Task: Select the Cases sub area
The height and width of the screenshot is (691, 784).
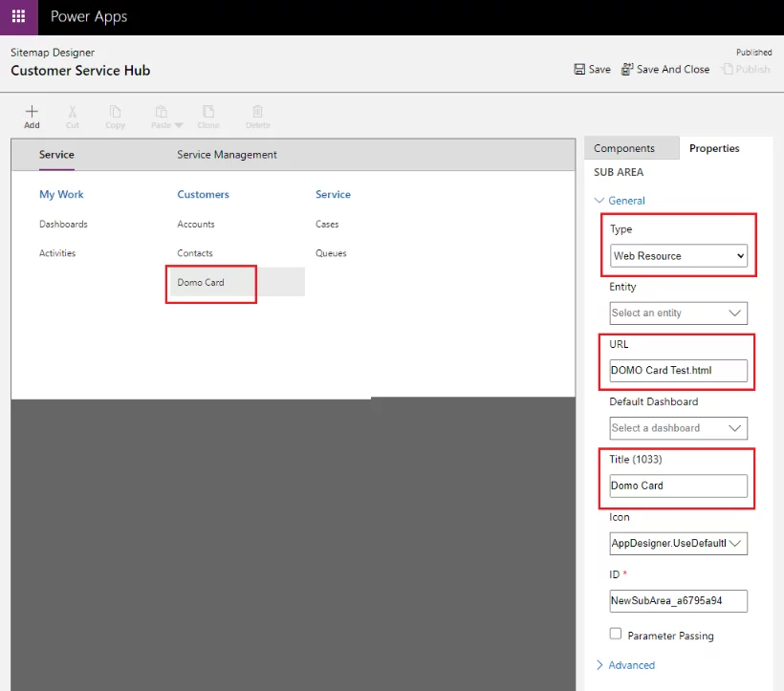Action: (x=327, y=225)
